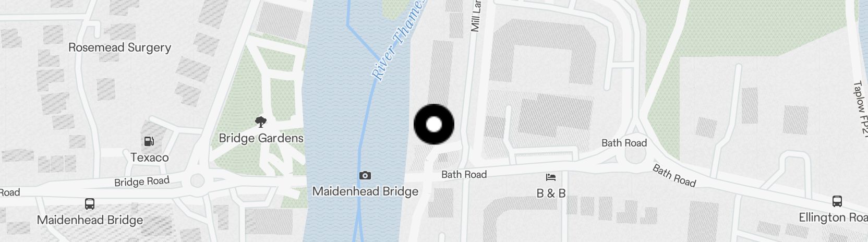Image resolution: width=868 pixels, height=242 pixels.
Task: Click the black circular location marker
Action: point(434,124)
